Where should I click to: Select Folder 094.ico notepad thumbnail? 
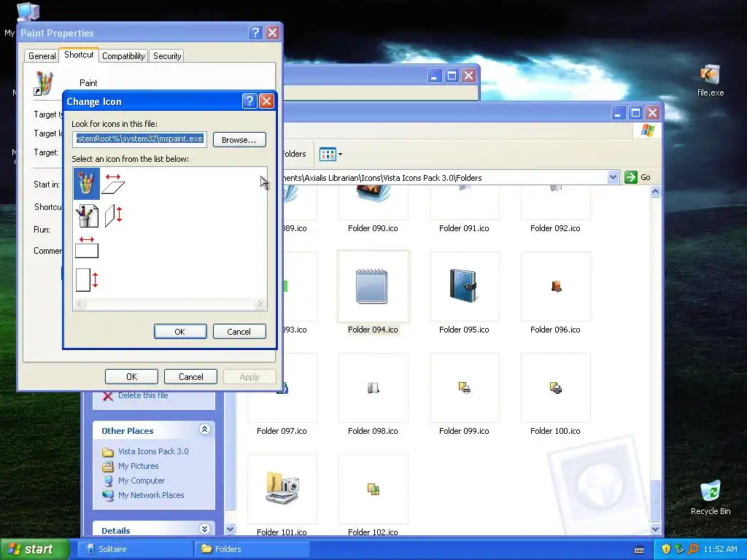point(373,286)
